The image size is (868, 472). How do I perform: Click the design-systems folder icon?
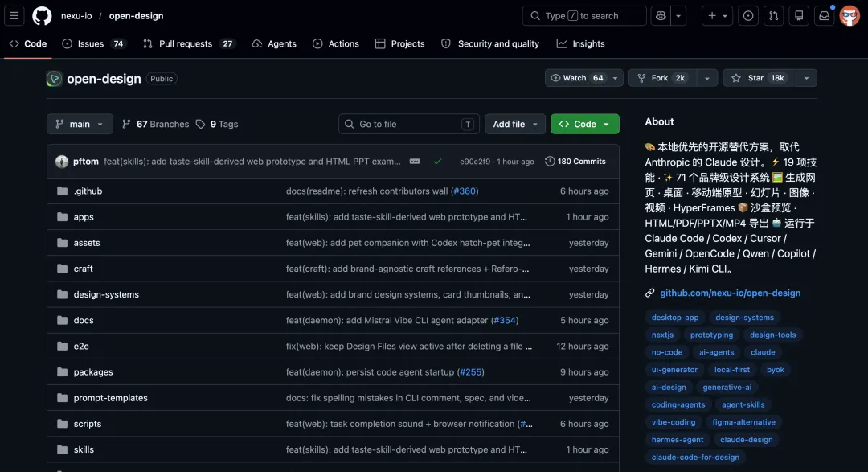tap(62, 294)
